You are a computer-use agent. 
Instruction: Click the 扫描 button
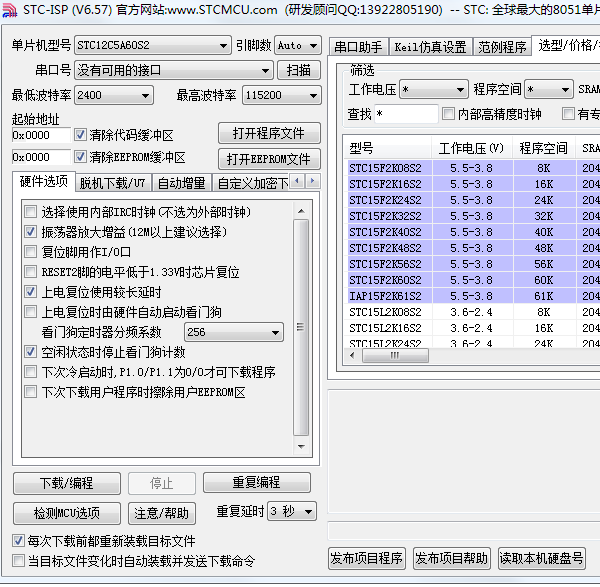(299, 70)
